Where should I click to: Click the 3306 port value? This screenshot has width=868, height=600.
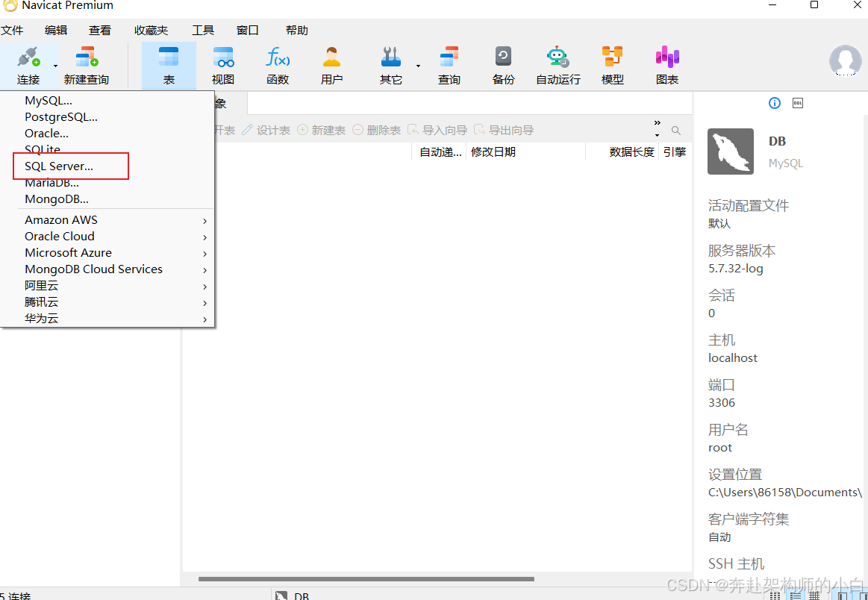721,403
